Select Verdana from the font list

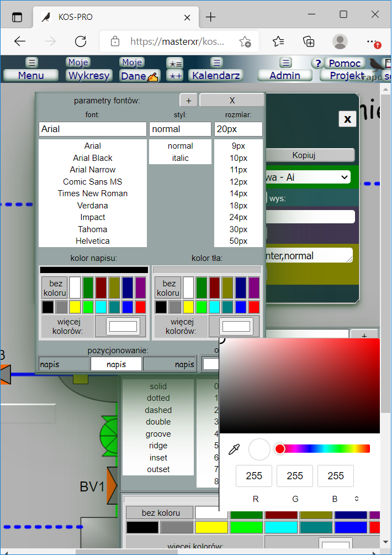[93, 206]
